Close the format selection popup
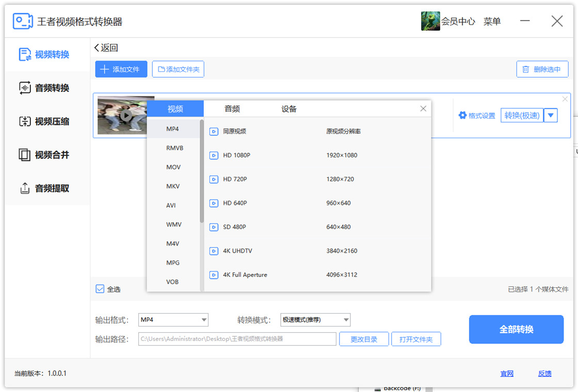The image size is (578, 392). pyautogui.click(x=423, y=108)
